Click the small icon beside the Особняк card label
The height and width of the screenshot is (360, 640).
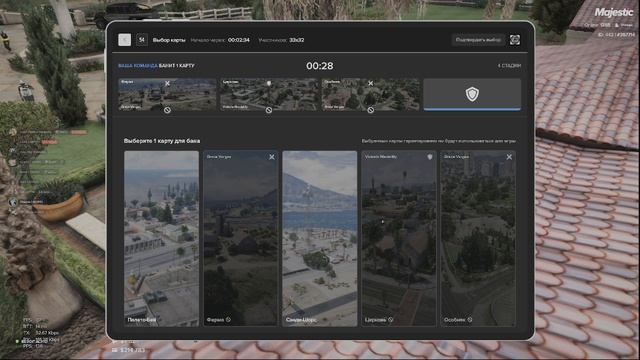470,320
